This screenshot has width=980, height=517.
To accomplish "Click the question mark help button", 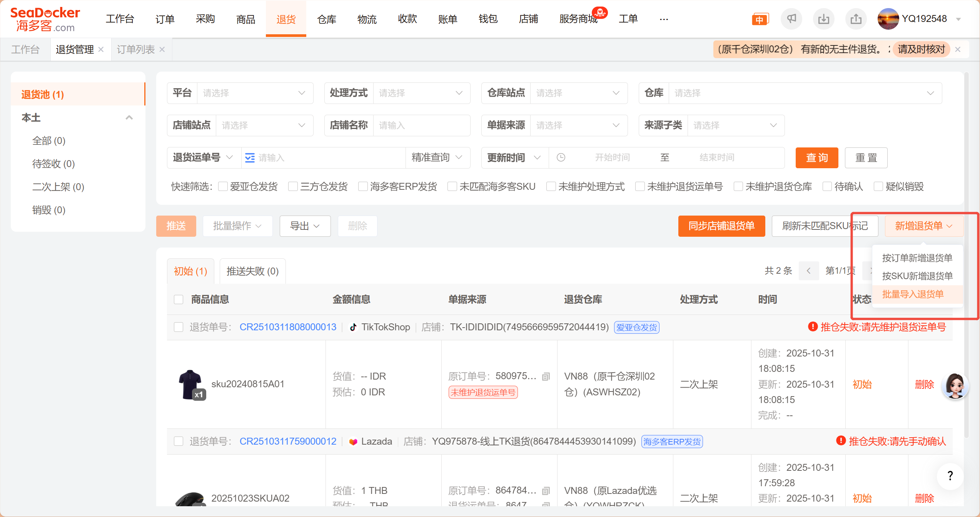I will [950, 476].
